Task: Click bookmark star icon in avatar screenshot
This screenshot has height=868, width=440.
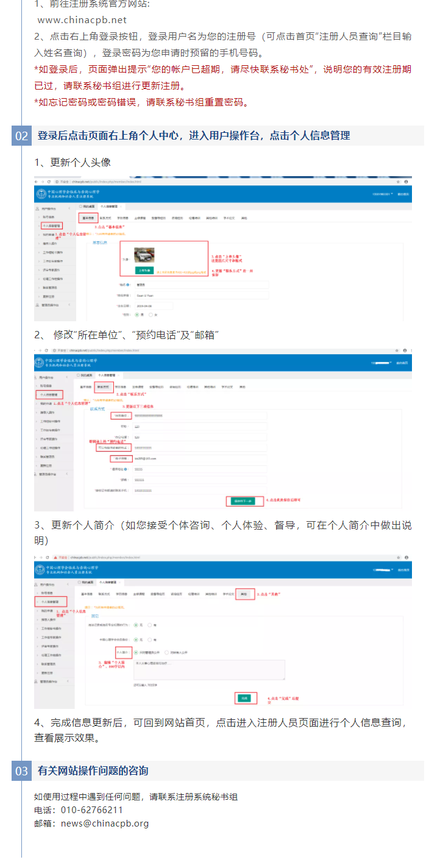Action: coord(398,182)
